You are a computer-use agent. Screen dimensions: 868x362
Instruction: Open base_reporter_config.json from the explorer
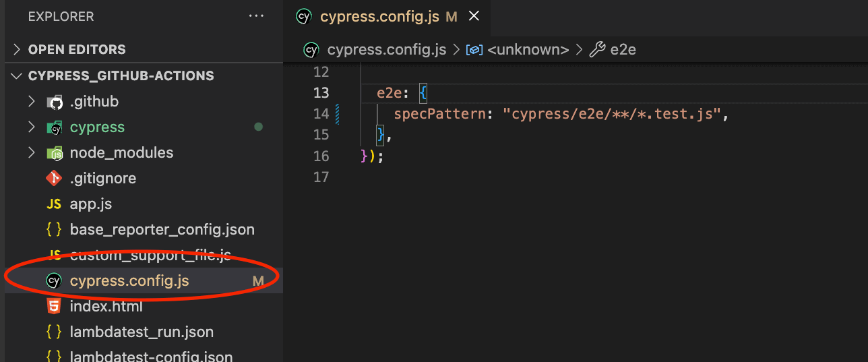point(162,230)
